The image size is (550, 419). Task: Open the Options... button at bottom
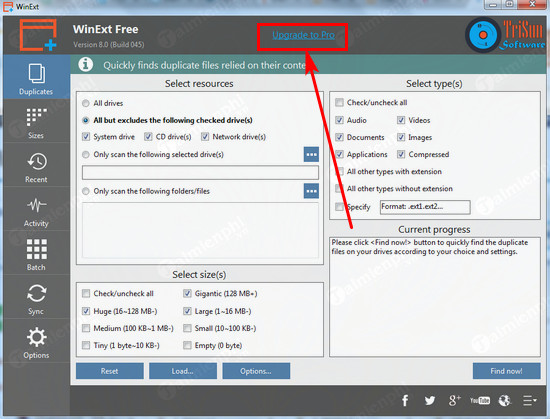point(256,371)
